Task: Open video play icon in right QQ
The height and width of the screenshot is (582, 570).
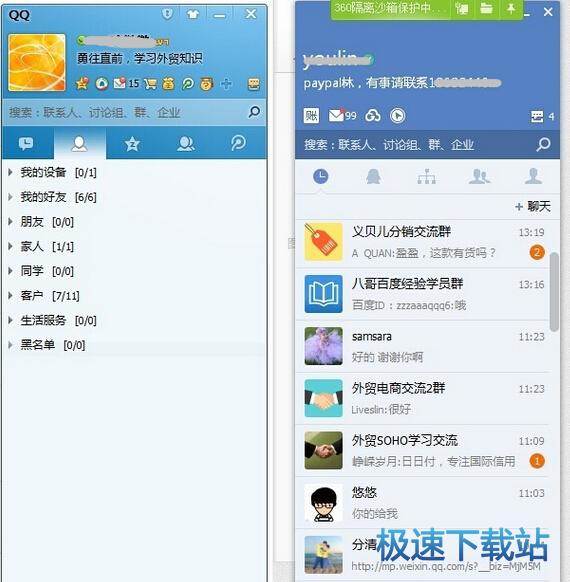Action: pyautogui.click(x=397, y=116)
